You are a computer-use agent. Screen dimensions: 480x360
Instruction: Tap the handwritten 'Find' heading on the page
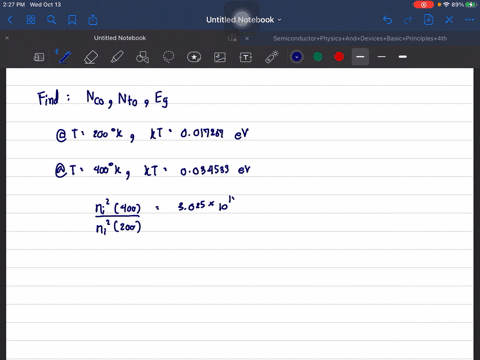pyautogui.click(x=48, y=98)
